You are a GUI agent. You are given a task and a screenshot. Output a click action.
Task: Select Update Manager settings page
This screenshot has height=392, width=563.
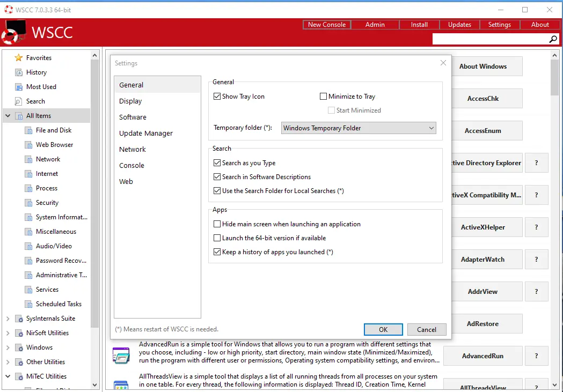(x=157, y=134)
